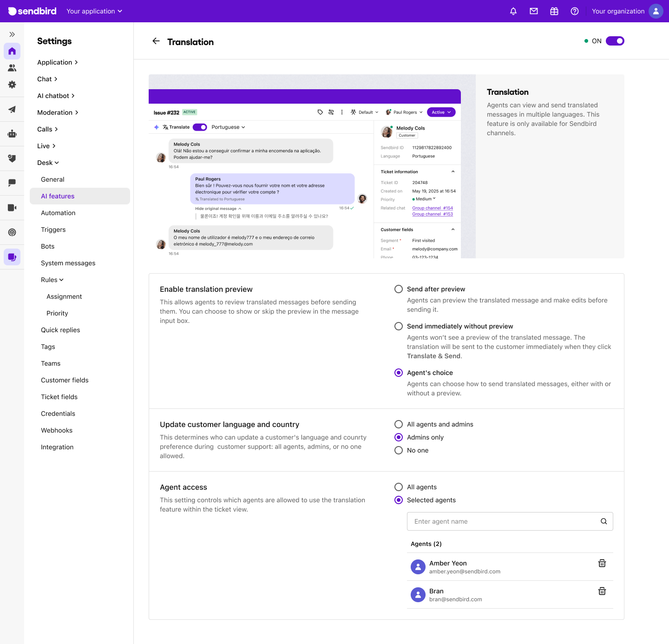The image size is (669, 644).
Task: Open the help center question mark icon
Action: pos(575,11)
